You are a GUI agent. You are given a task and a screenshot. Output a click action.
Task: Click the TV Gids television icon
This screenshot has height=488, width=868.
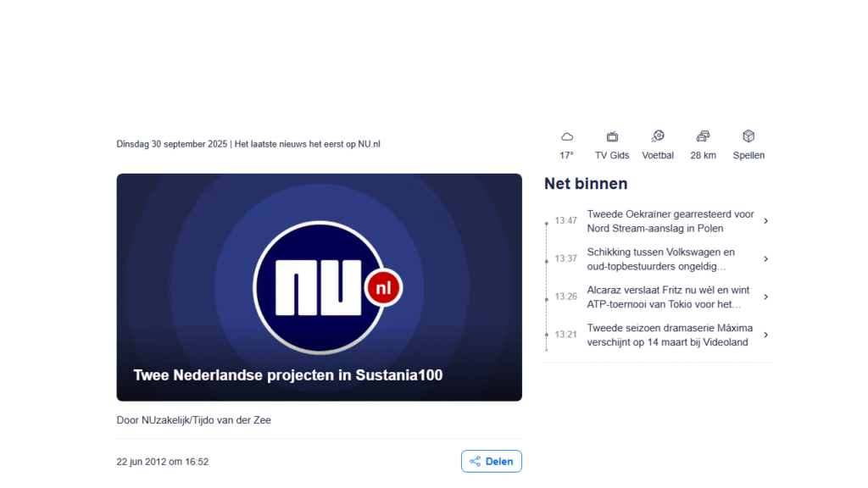[612, 136]
